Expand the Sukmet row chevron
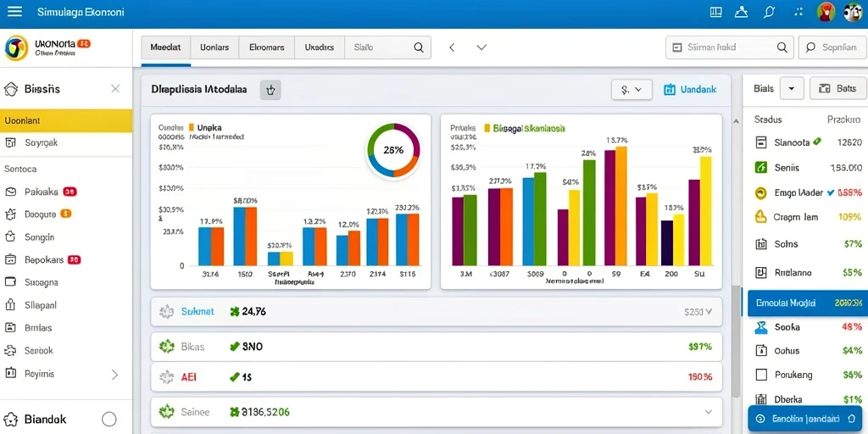The image size is (868, 434). [x=709, y=312]
